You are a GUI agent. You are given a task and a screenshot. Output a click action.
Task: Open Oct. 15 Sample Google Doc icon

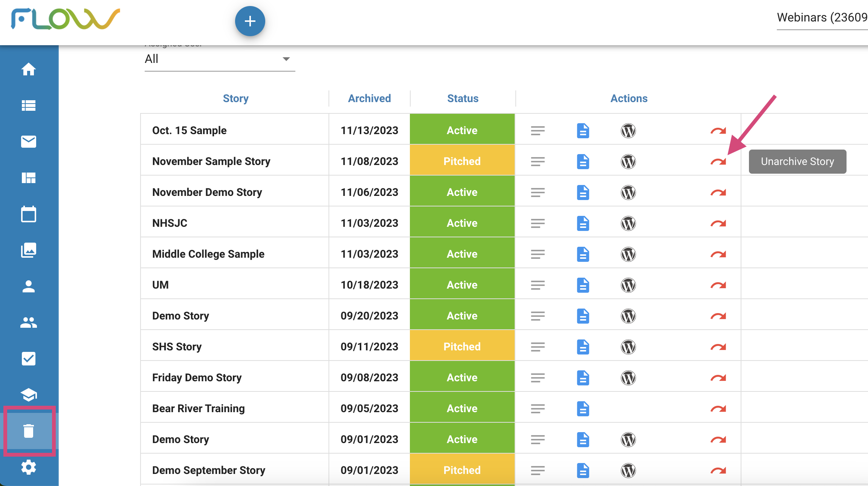(583, 131)
